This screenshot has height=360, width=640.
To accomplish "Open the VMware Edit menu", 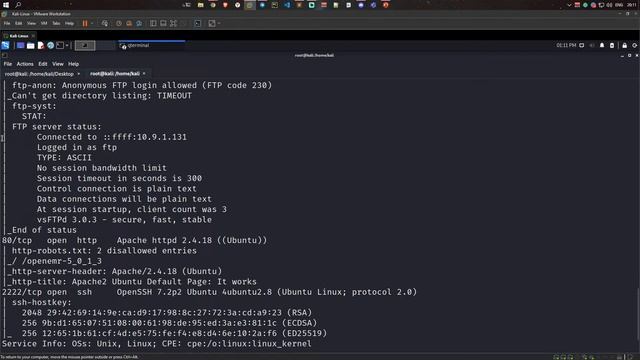I will tap(19, 24).
